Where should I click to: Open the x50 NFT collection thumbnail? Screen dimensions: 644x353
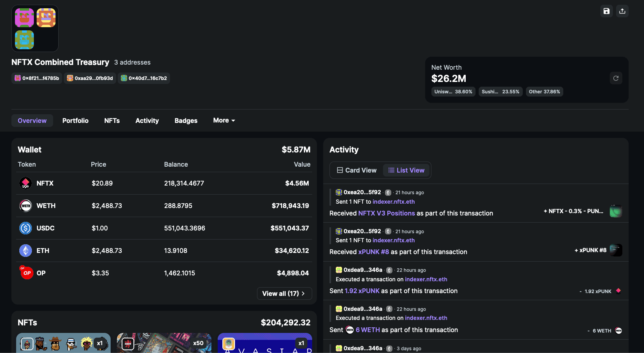(x=164, y=343)
